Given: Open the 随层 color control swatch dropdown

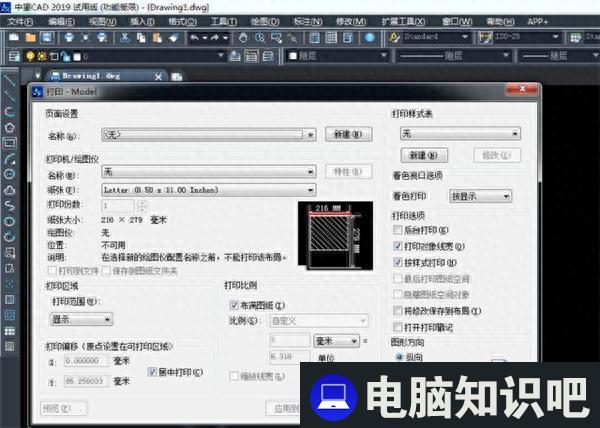Looking at the screenshot, I should click(x=337, y=56).
